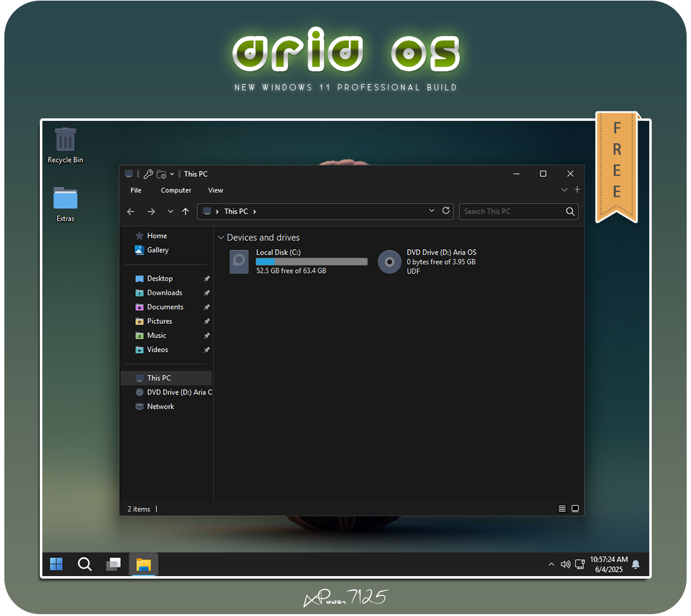Click the search magnifier icon in Explorer
Image resolution: width=691 pixels, height=616 pixels.
(x=570, y=212)
